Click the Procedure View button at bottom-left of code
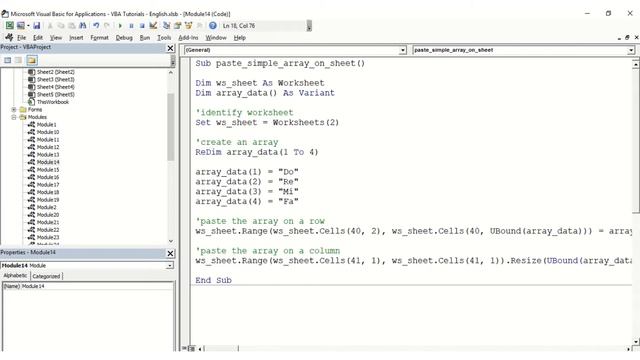640x360 pixels. (184, 349)
